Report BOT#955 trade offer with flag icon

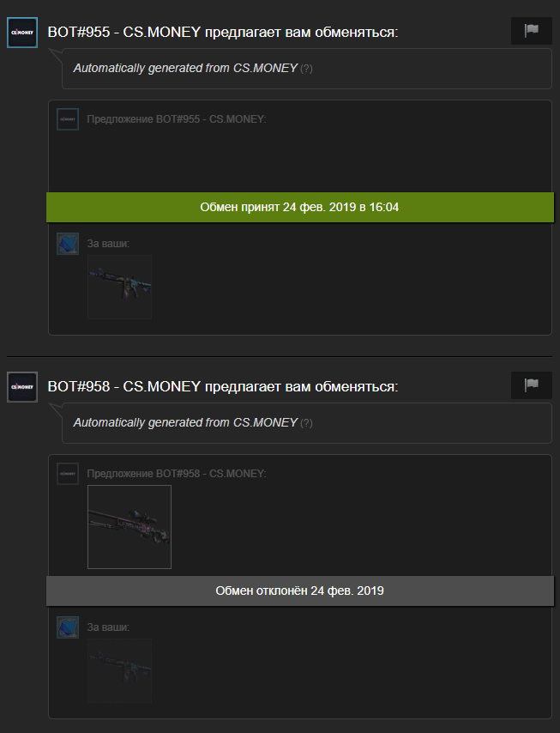pos(532,30)
